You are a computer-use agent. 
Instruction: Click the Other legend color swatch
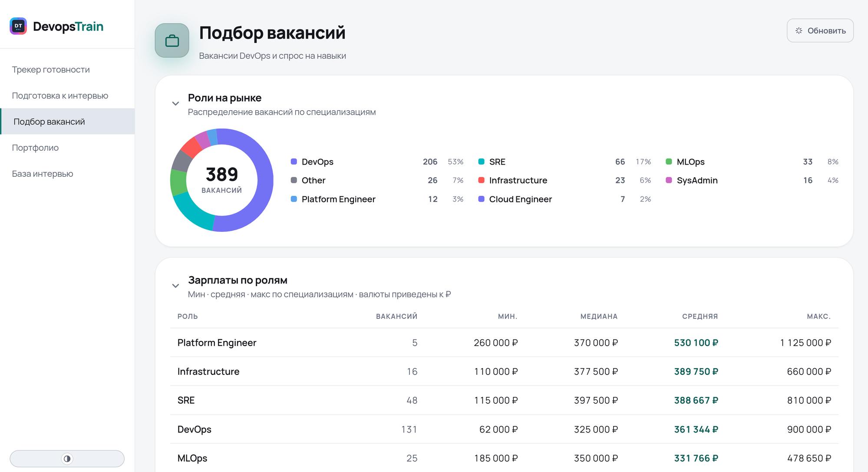pyautogui.click(x=294, y=180)
